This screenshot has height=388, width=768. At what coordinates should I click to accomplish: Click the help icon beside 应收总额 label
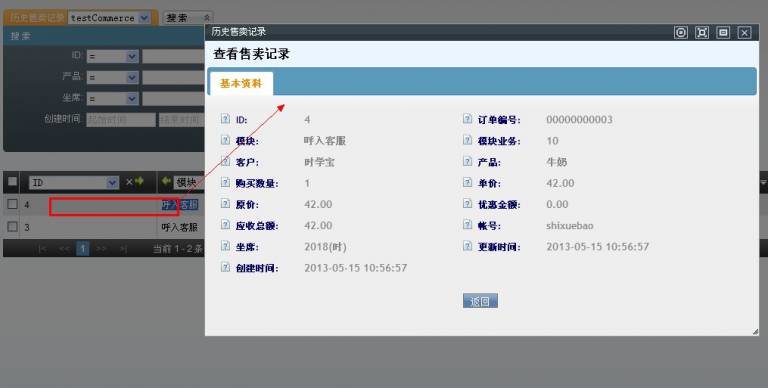(225, 225)
